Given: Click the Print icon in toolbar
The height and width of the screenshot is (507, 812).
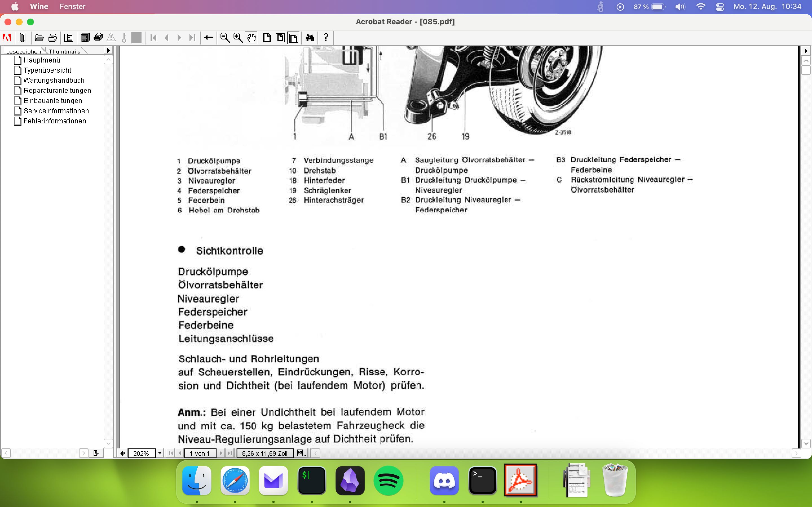Looking at the screenshot, I should tap(52, 37).
